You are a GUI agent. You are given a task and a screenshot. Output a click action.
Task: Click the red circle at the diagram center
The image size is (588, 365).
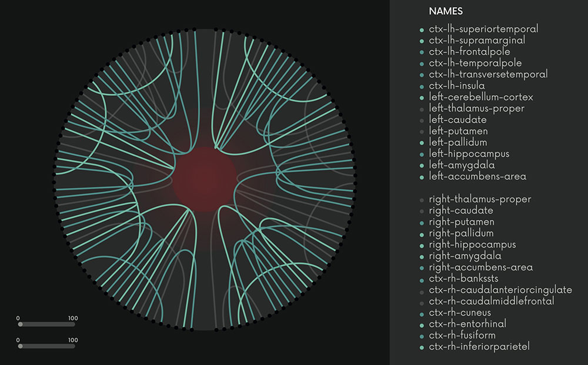(x=205, y=178)
